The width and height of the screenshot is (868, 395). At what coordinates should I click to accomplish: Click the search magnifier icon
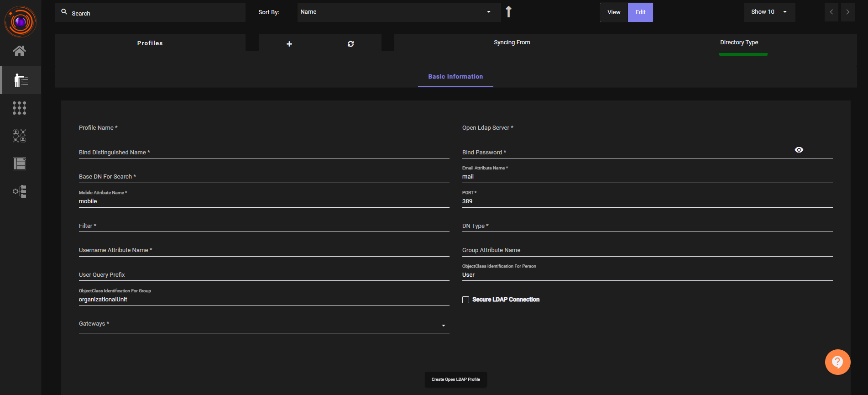(64, 12)
